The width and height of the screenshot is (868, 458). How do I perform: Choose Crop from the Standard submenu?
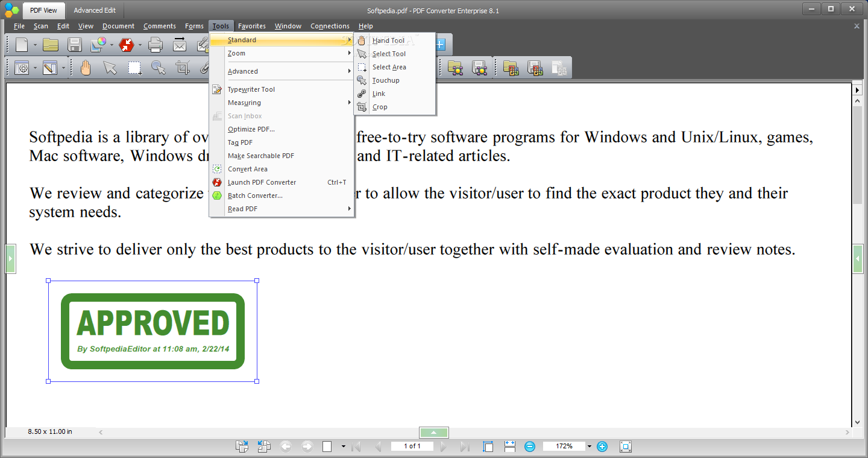[395, 107]
